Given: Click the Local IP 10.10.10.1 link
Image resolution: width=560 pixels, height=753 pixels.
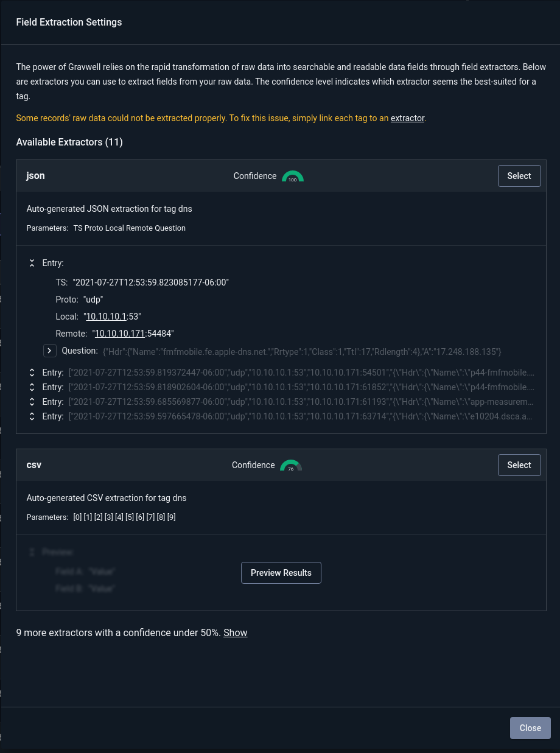Looking at the screenshot, I should point(106,317).
